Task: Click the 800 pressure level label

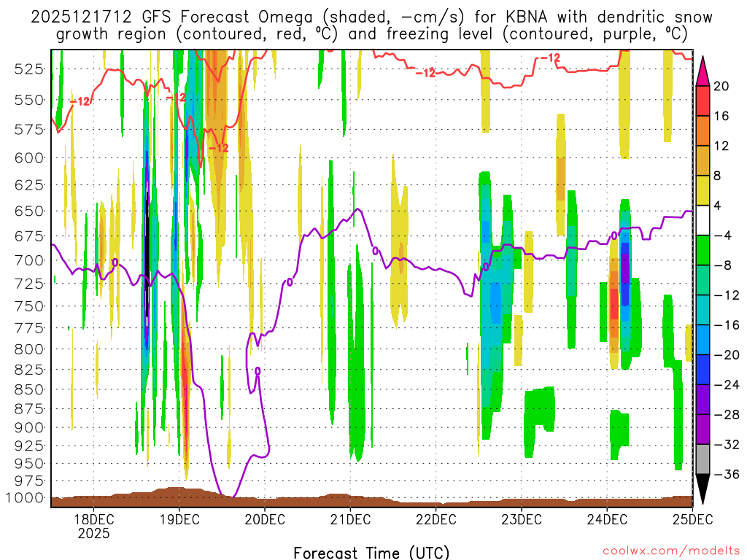Action: [28, 349]
